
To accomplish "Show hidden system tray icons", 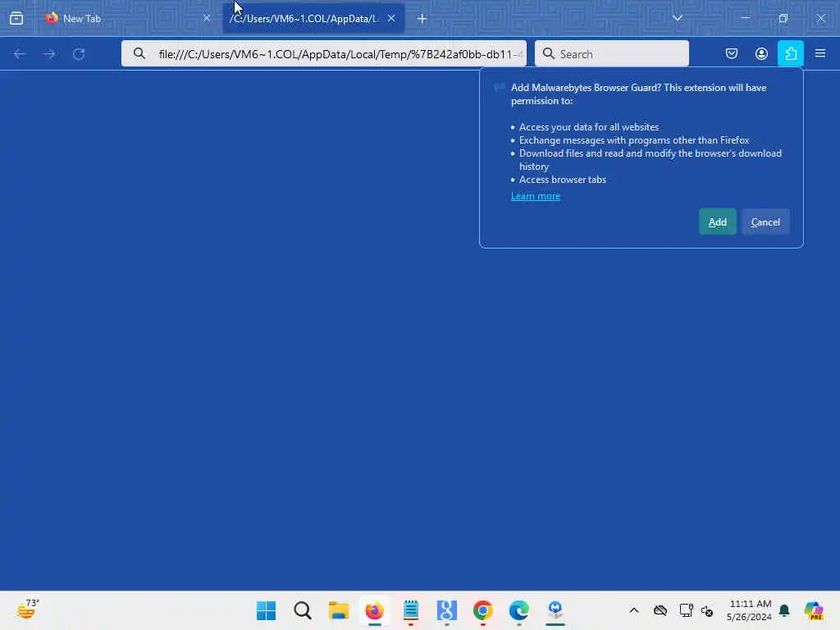I will tap(634, 610).
